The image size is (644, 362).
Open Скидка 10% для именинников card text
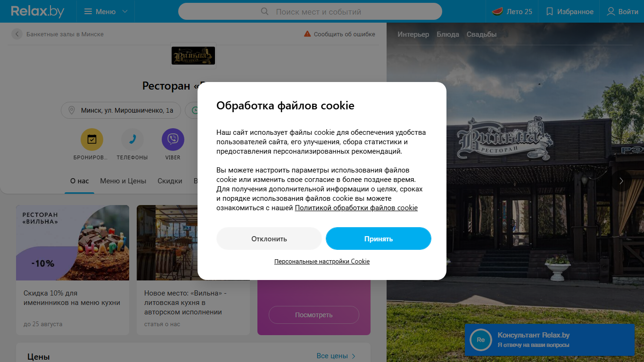point(72,298)
